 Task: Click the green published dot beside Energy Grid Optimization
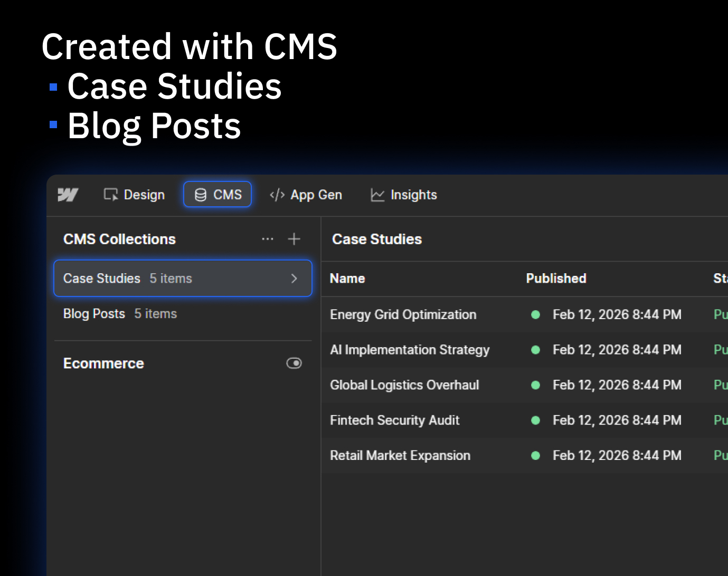[535, 314]
